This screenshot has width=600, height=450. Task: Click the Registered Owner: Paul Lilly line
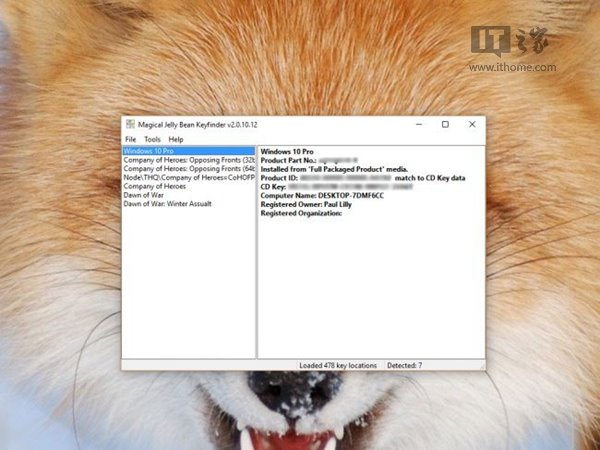coord(306,204)
